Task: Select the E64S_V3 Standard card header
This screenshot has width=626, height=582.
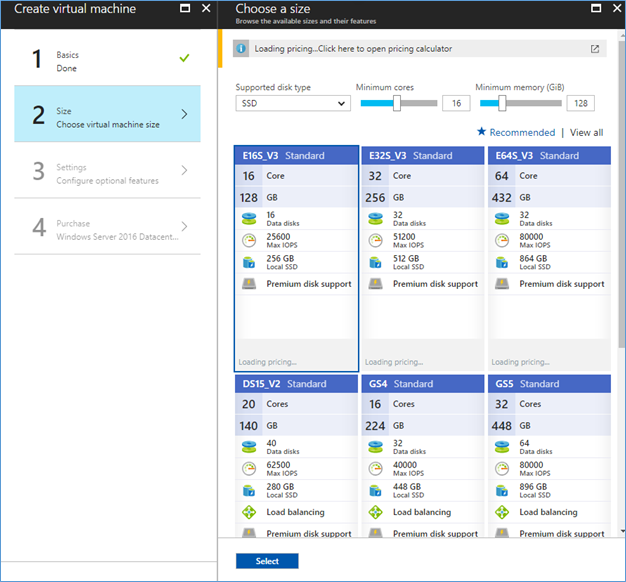Action: (x=549, y=156)
